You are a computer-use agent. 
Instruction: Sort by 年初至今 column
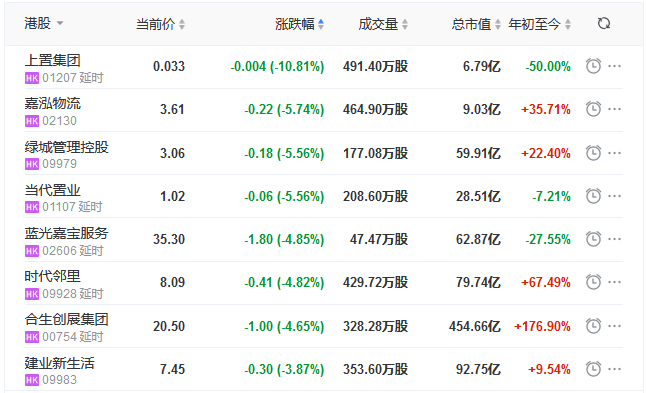(540, 24)
